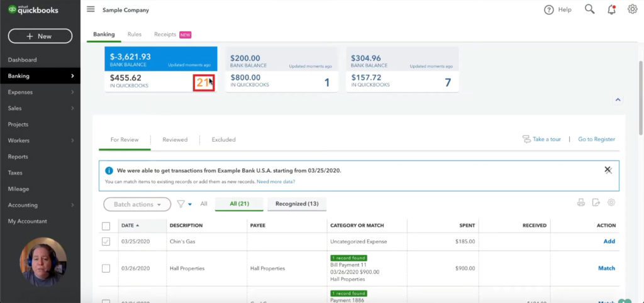Switch to the Receipts tab
This screenshot has height=303, width=644.
[x=165, y=35]
